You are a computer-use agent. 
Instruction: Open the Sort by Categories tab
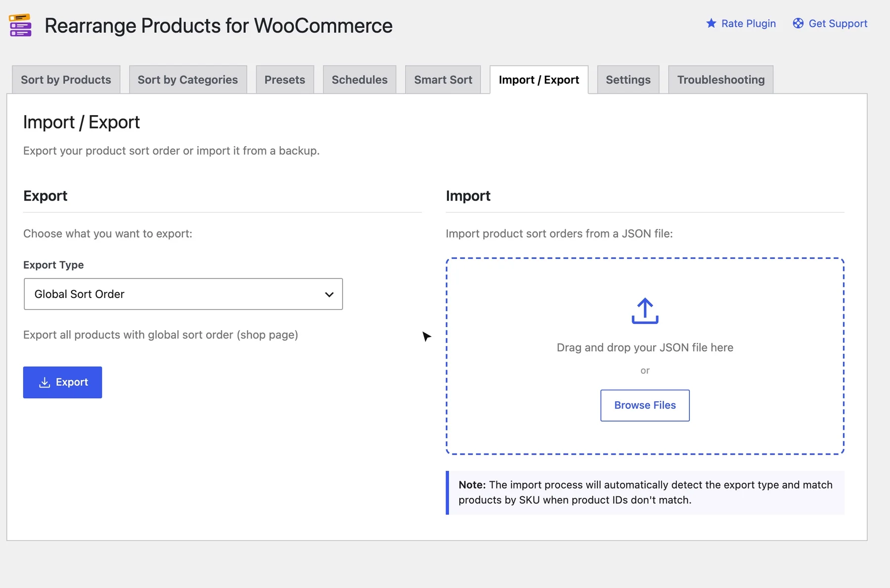tap(188, 80)
